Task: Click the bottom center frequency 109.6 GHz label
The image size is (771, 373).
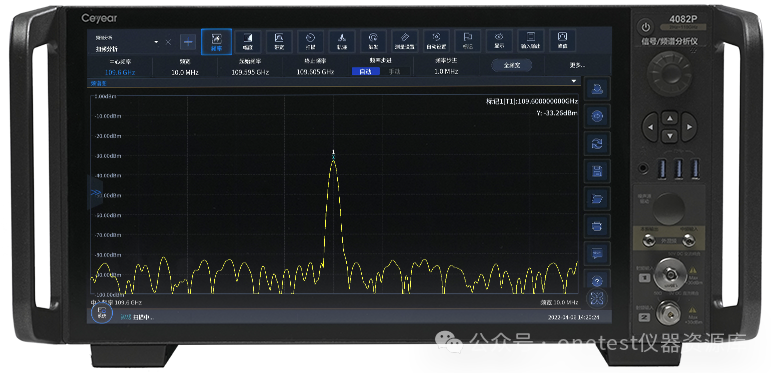Action: point(117,302)
